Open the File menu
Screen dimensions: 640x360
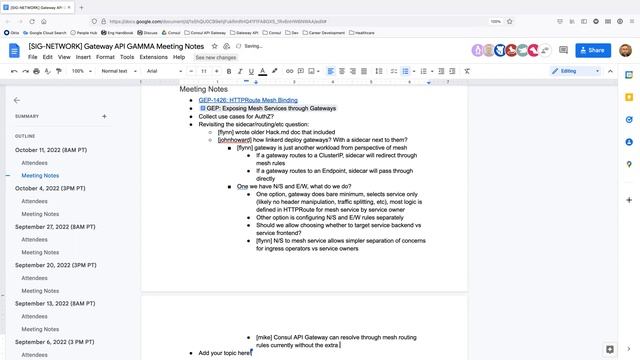[x=33, y=57]
